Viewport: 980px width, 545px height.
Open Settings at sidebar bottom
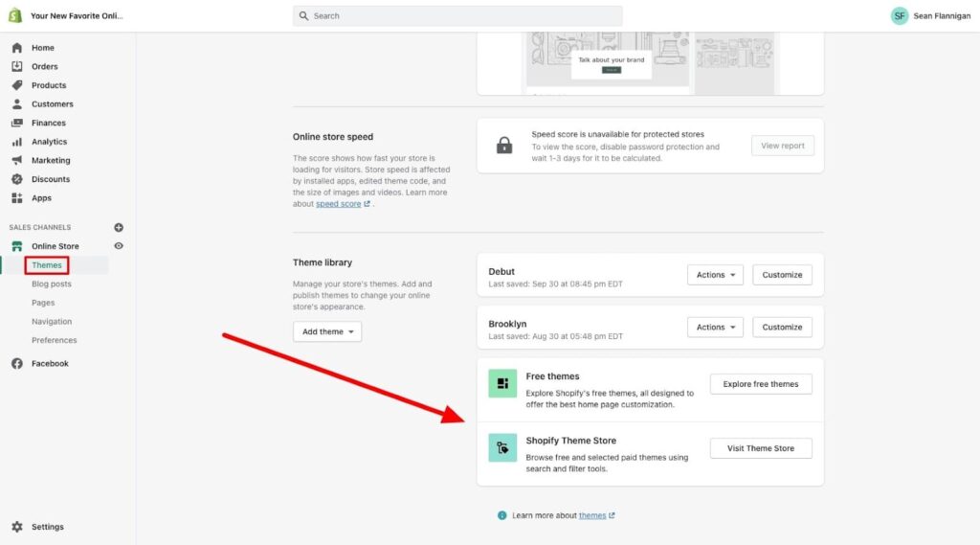(48, 527)
